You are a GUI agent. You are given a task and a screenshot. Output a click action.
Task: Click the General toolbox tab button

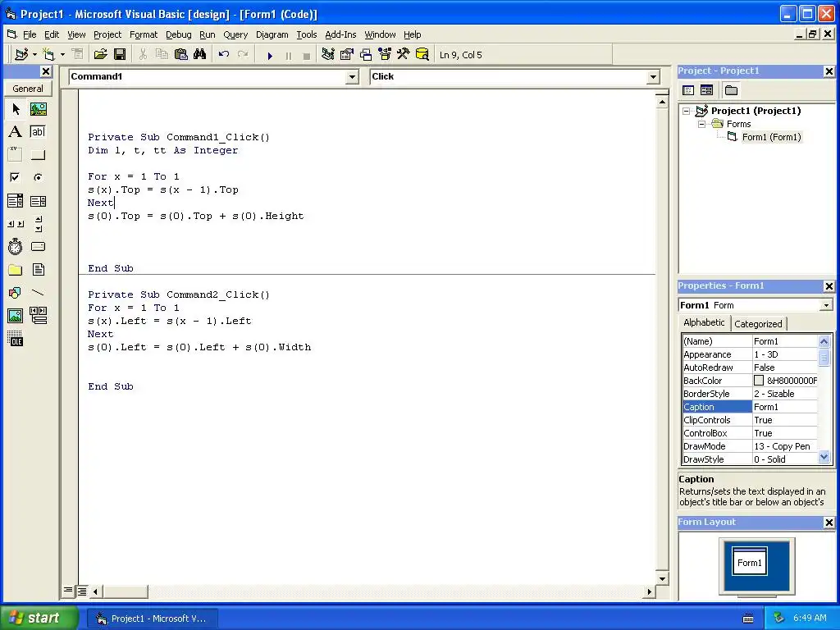[28, 89]
